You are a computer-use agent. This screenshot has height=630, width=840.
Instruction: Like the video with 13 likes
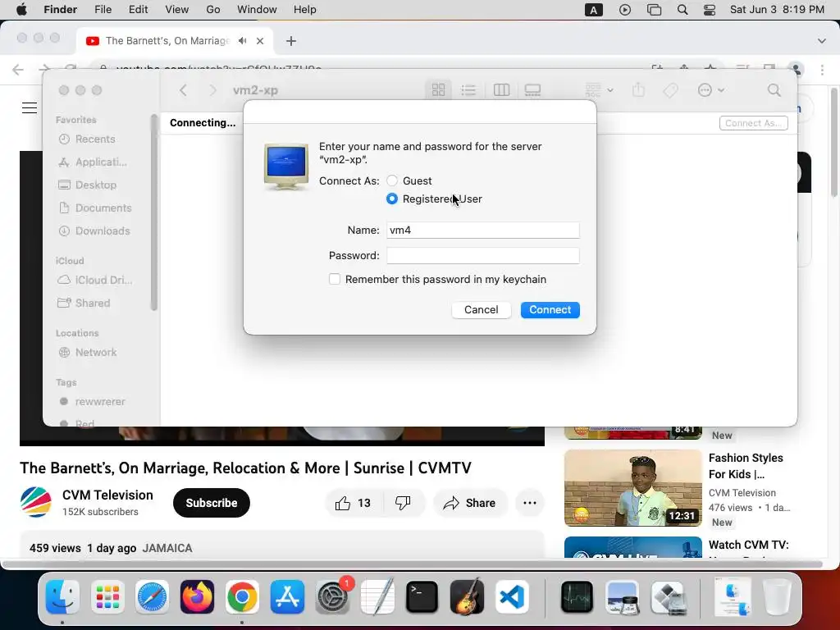354,503
